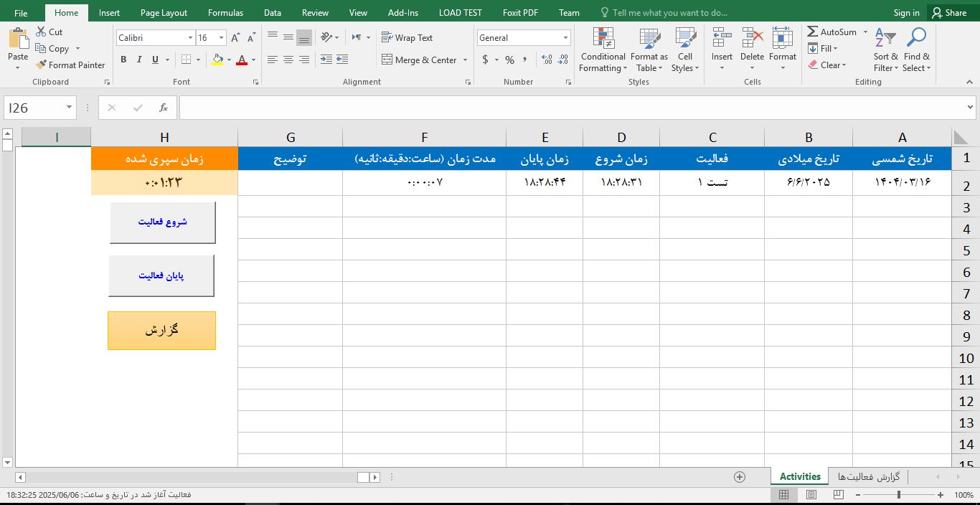
Task: Switch to the Insert ribbon tab
Action: pos(109,13)
